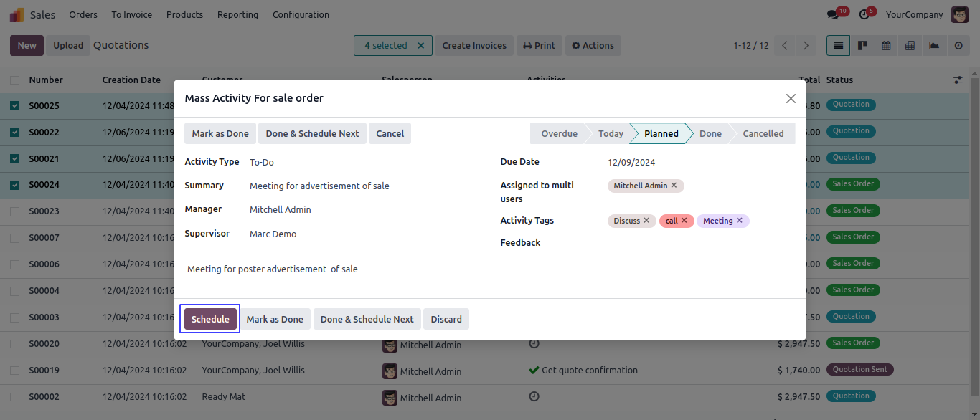
Task: Open the Discuss messages icon
Action: (832, 14)
